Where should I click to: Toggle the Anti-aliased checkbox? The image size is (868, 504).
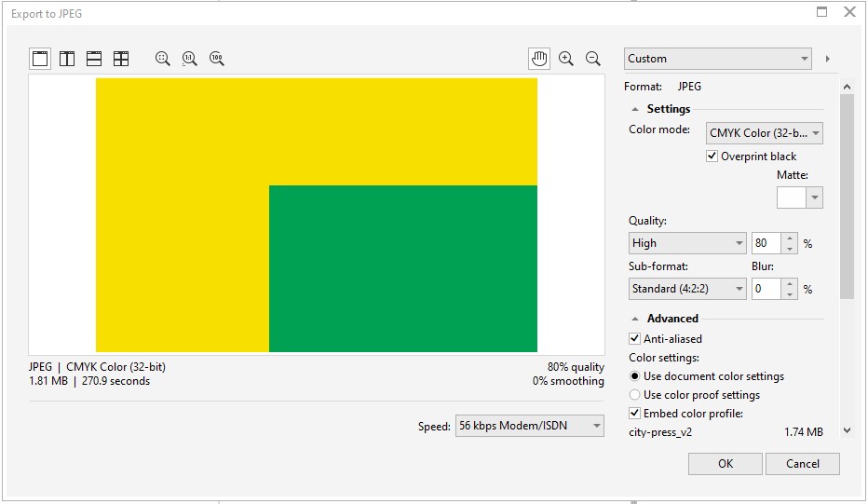point(635,339)
